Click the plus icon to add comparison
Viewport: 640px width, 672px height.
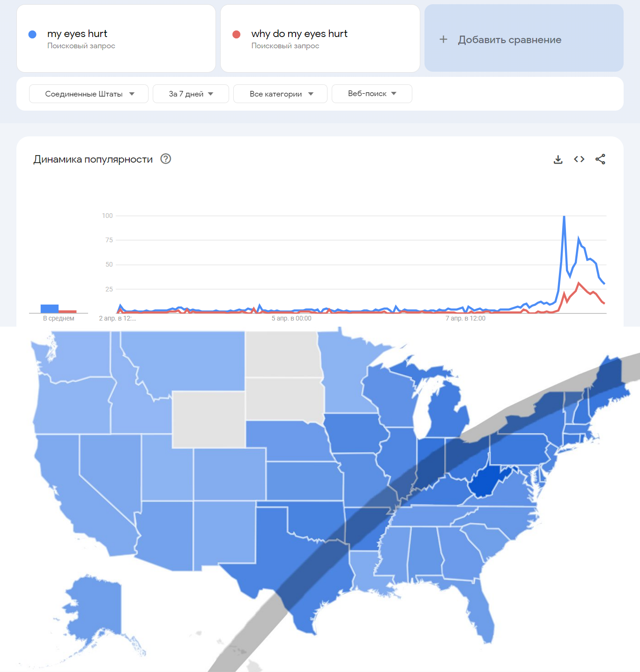[x=443, y=39]
